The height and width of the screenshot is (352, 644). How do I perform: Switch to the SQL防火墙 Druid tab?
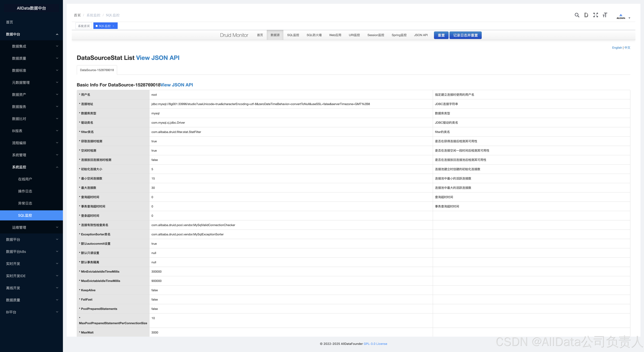[x=314, y=35]
